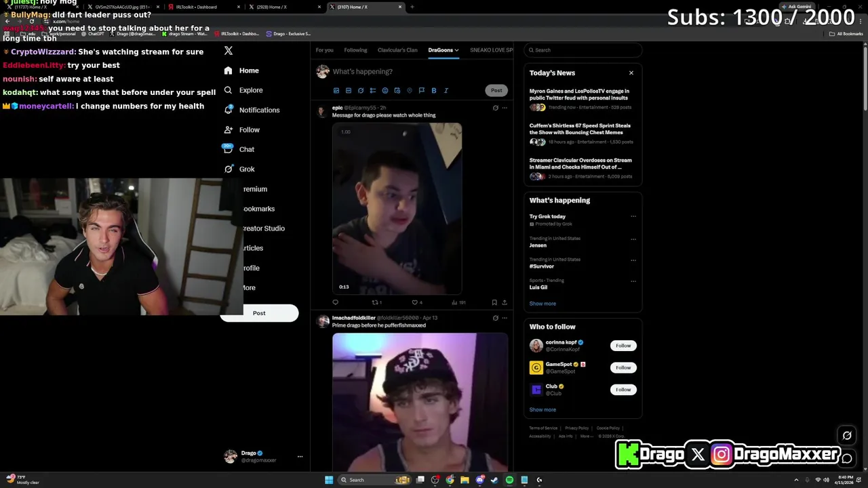
Task: Open more options on imachadfoldkiller's post
Action: click(x=504, y=318)
